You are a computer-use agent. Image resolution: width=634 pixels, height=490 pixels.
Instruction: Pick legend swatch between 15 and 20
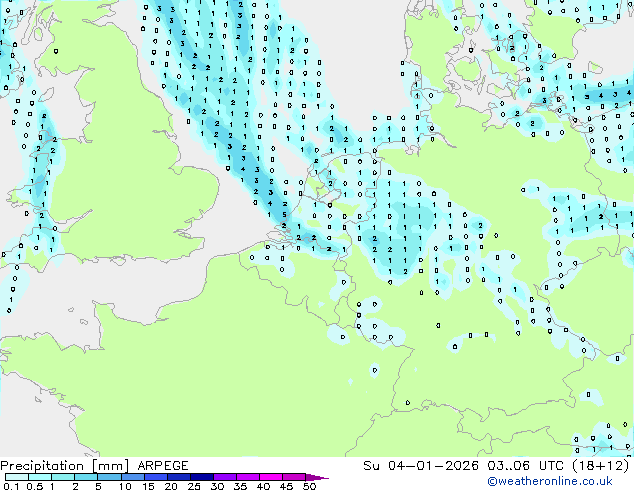[155, 477]
